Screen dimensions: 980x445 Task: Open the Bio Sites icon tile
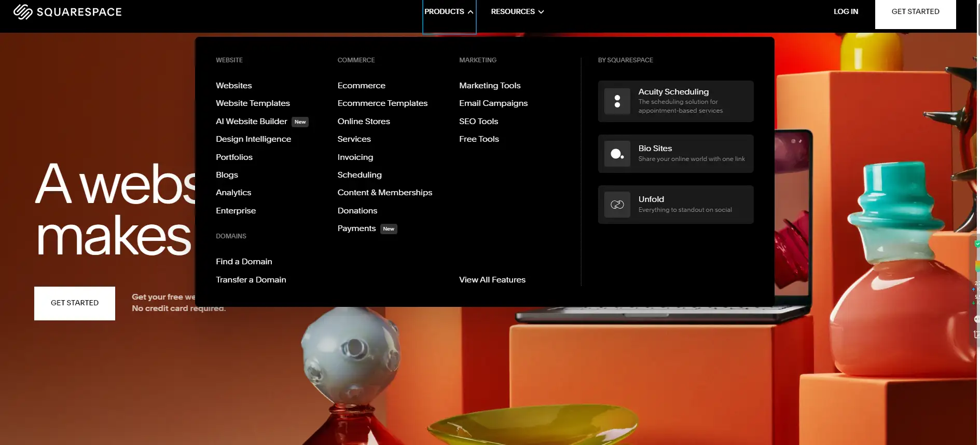617,154
